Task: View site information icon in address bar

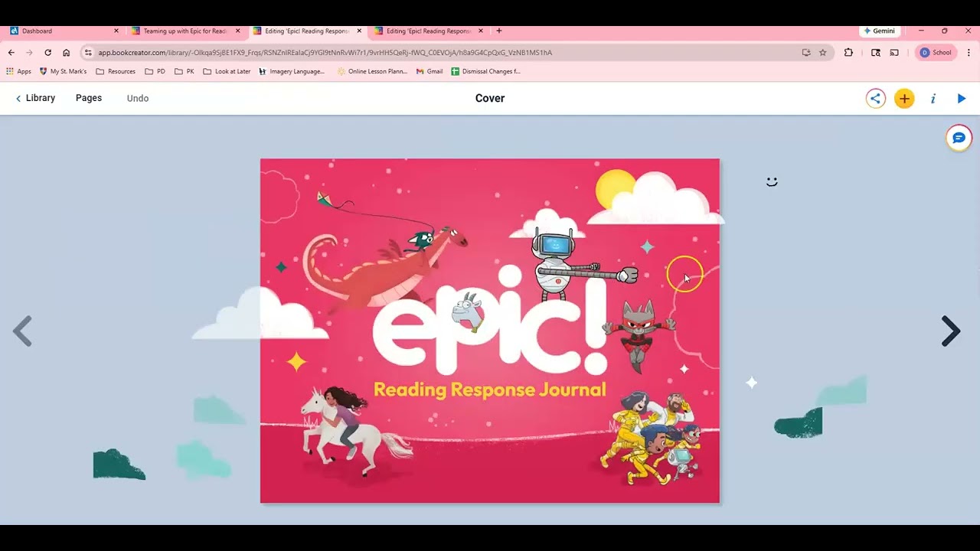Action: tap(88, 53)
